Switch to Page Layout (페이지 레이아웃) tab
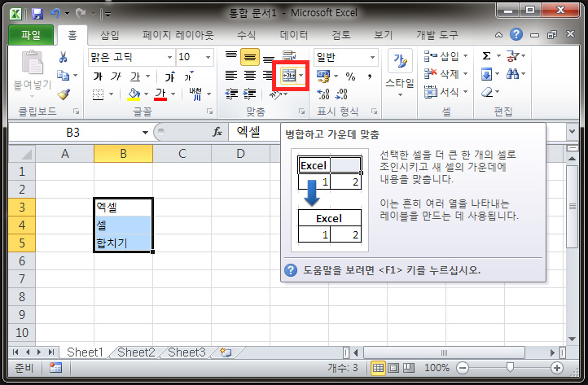The image size is (588, 385). pos(178,35)
